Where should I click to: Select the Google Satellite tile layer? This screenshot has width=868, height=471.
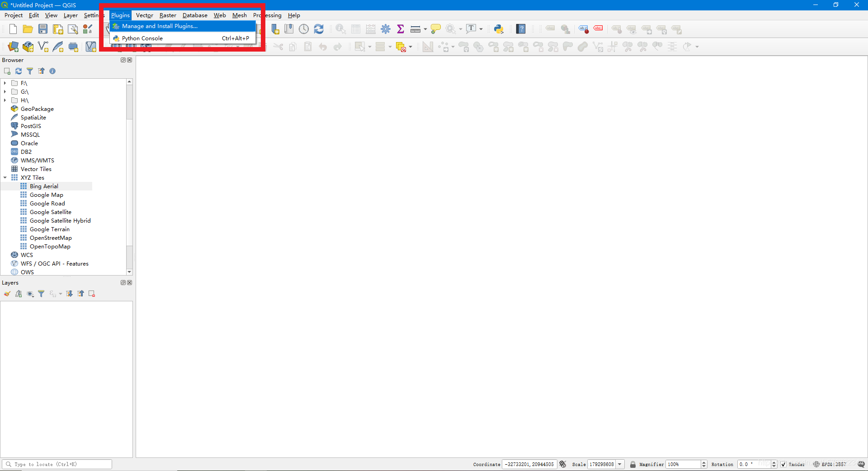coord(51,212)
